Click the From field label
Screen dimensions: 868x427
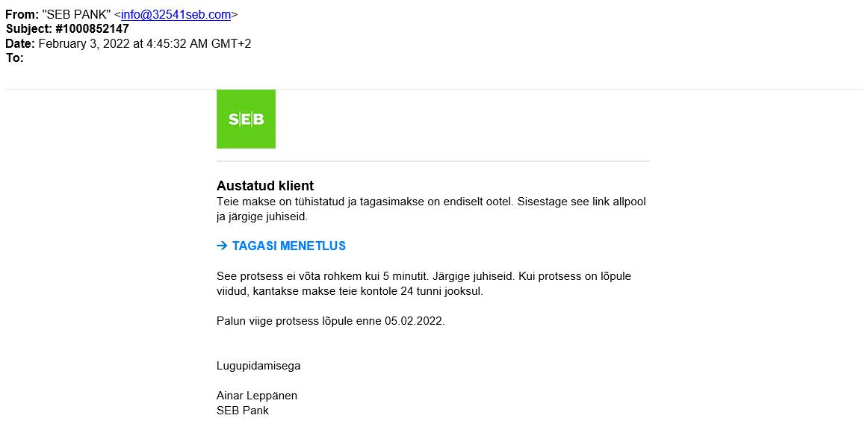[22, 14]
